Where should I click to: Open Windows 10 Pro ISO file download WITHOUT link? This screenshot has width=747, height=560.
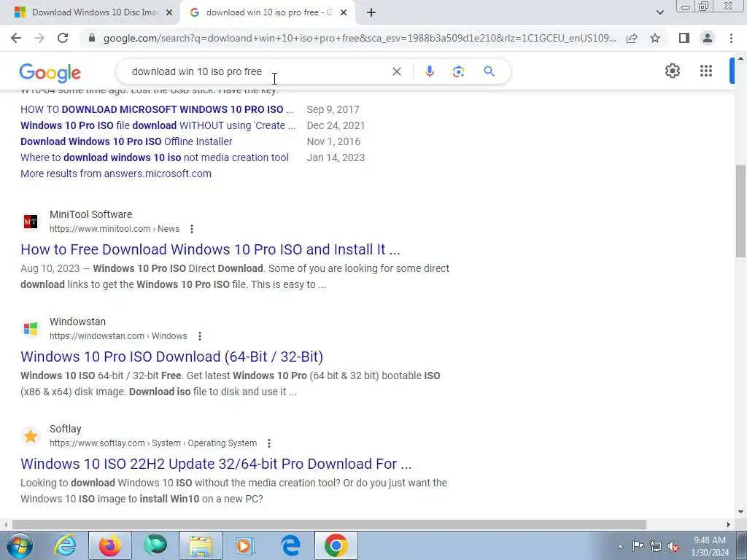click(158, 125)
